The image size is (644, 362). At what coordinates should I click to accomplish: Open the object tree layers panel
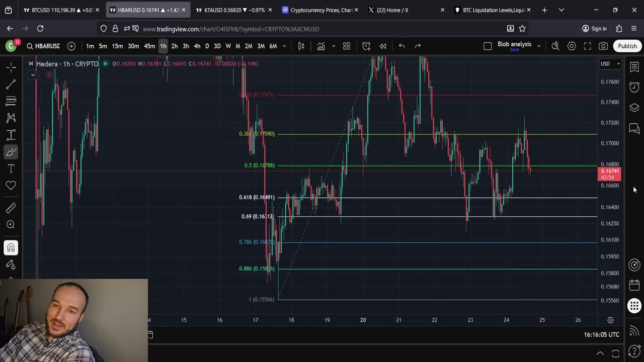[634, 108]
